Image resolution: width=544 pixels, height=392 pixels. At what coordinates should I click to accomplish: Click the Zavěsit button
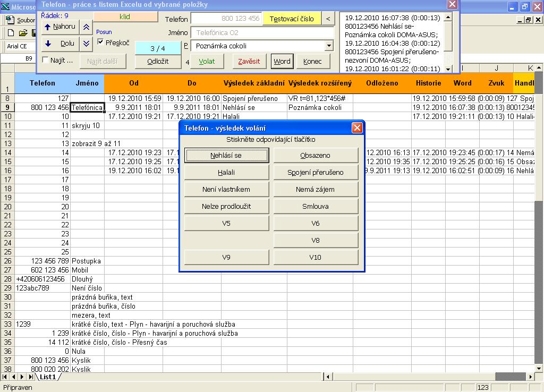coord(249,62)
